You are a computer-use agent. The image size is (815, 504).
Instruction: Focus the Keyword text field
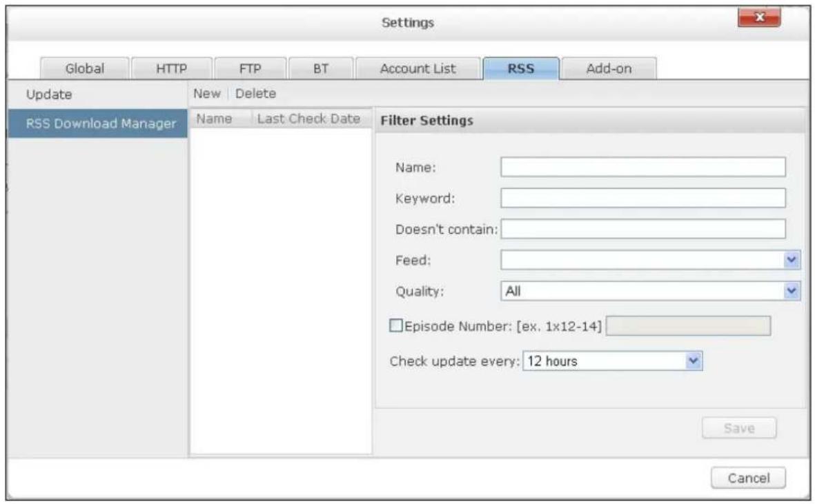(x=643, y=198)
